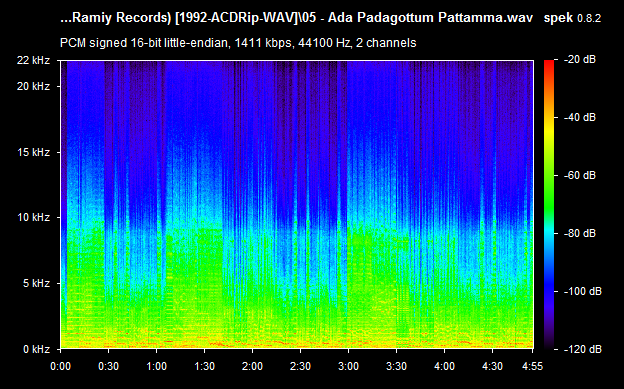624x389 pixels.
Task: Click the 22 kHz frequency label
Action: (x=33, y=60)
